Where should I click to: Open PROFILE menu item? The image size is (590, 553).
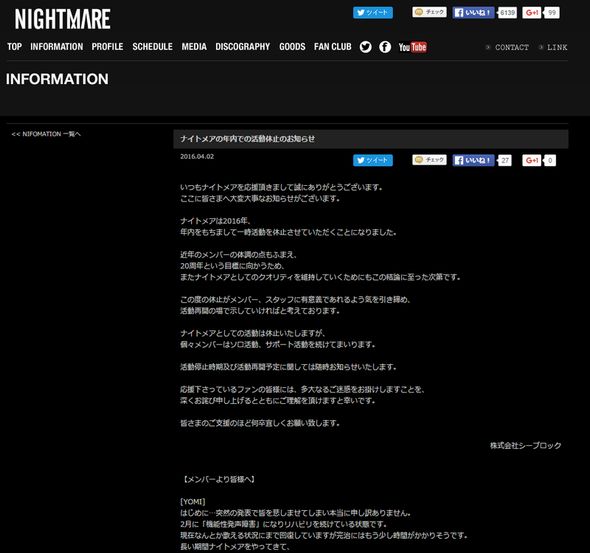[107, 47]
